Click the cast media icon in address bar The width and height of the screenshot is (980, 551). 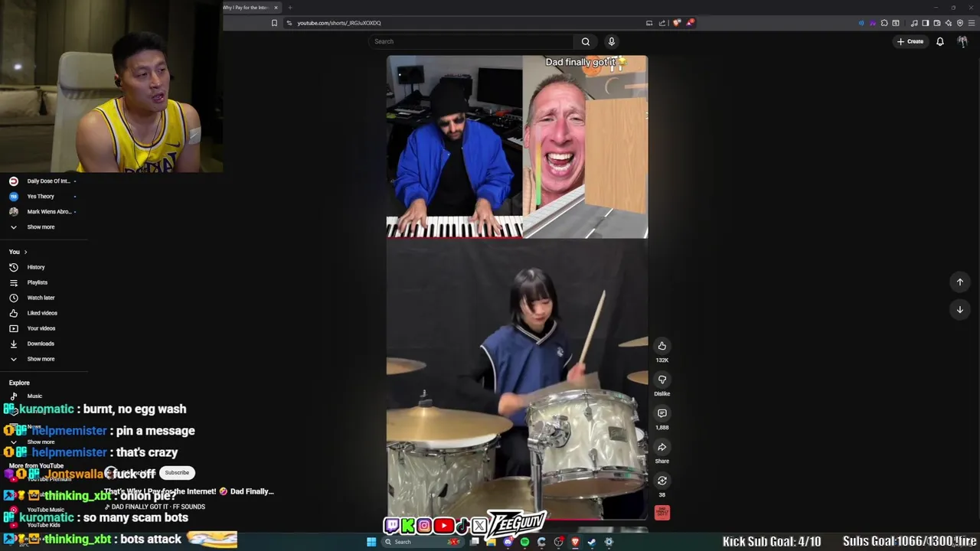(649, 23)
